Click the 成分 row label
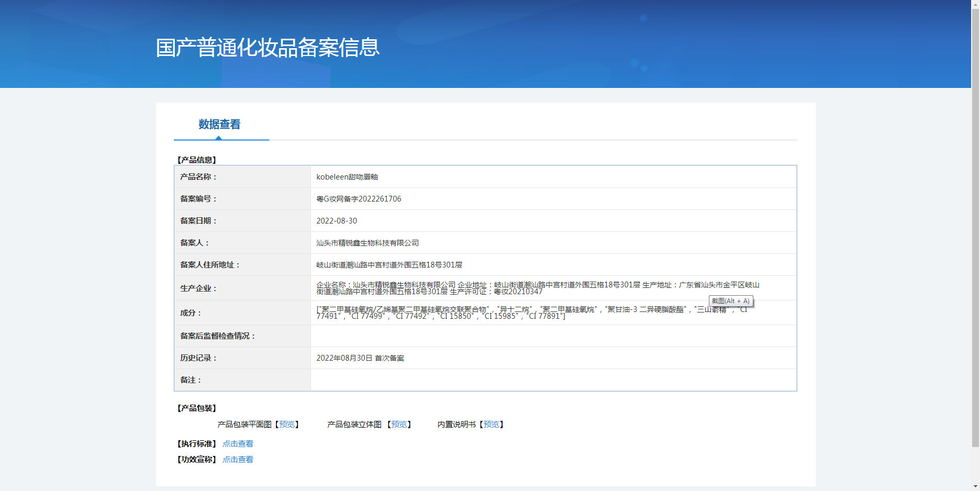980x491 pixels. pyautogui.click(x=191, y=313)
